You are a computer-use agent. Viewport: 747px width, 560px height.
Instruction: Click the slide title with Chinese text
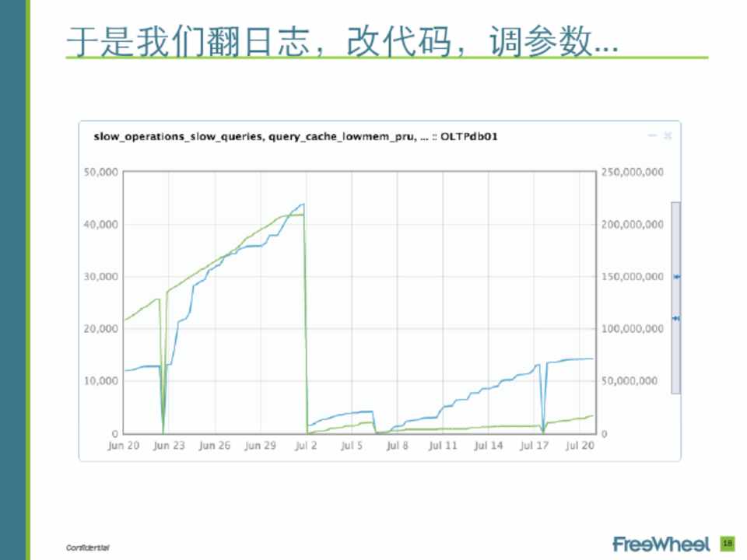342,43
